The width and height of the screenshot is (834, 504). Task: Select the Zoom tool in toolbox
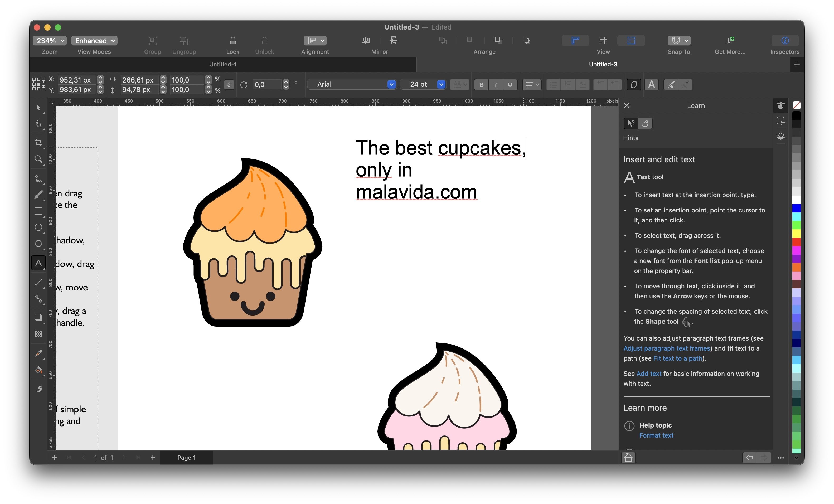pyautogui.click(x=38, y=159)
